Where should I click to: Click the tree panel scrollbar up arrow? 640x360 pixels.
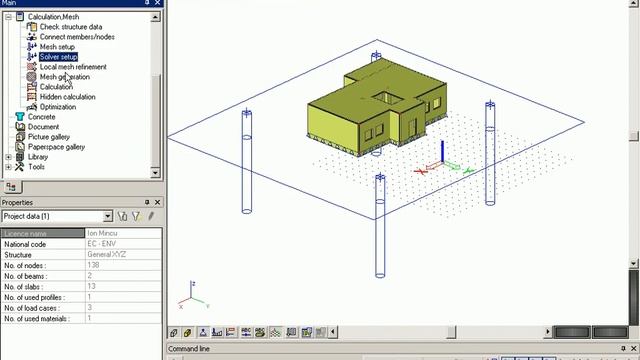pyautogui.click(x=155, y=17)
